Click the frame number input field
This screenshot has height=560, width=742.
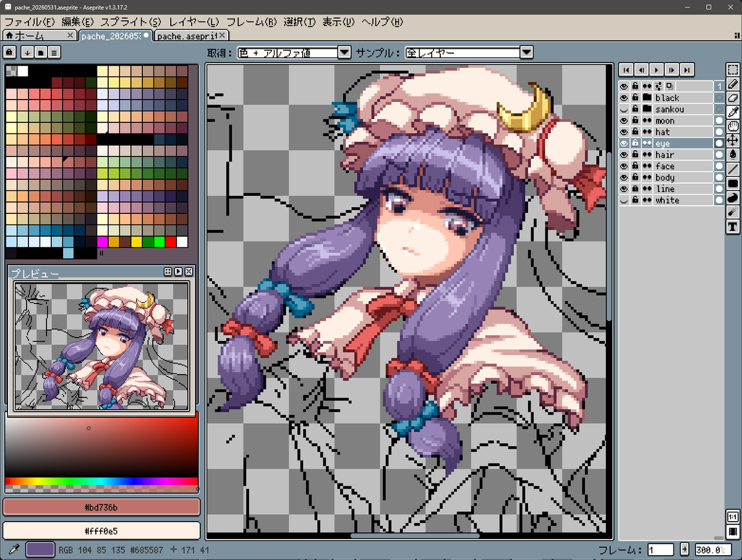[x=661, y=549]
